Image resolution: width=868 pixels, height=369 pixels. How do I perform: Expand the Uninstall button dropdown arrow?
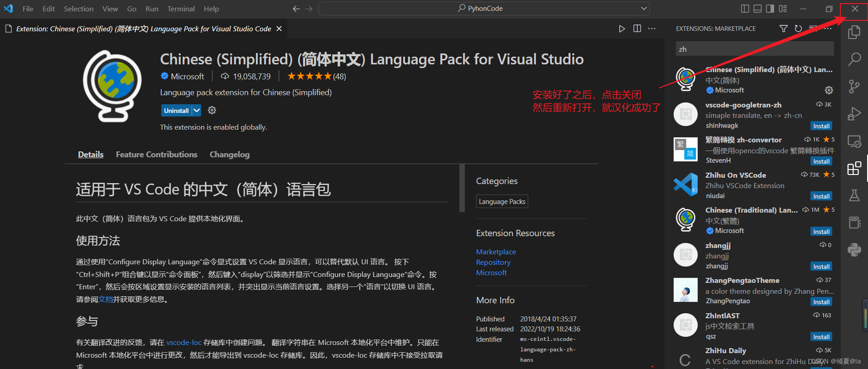(196, 110)
